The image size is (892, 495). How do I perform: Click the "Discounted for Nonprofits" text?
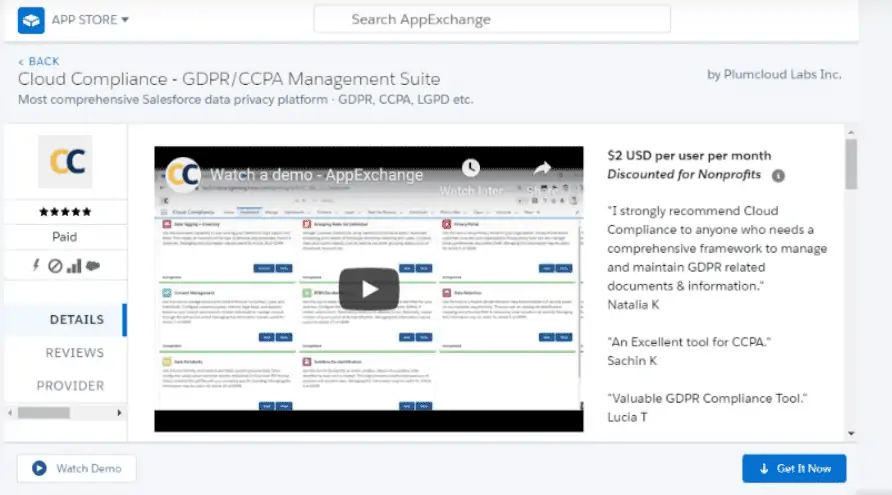pos(684,175)
